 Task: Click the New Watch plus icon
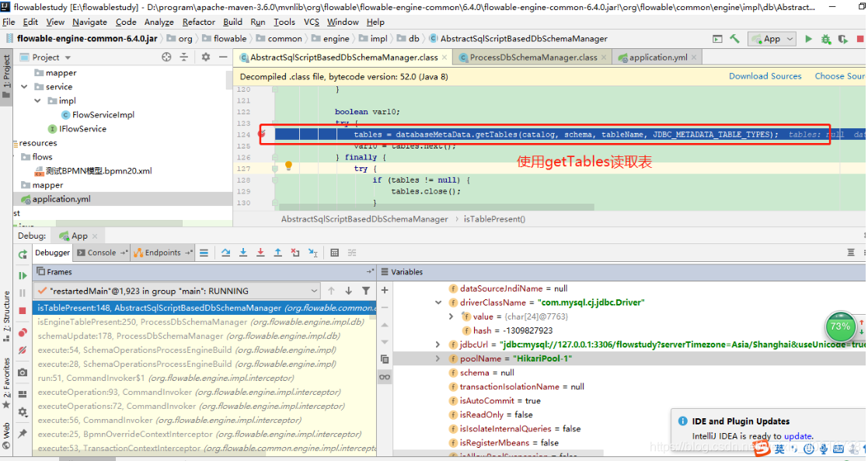(385, 290)
